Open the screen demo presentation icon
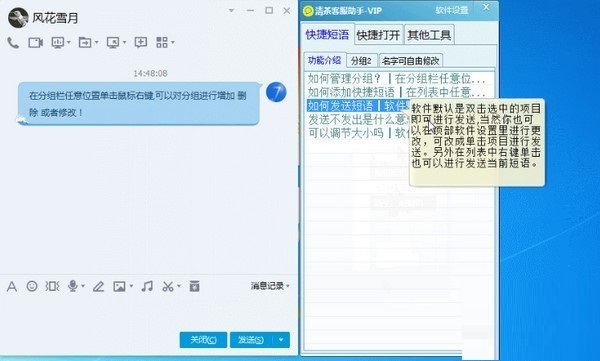 point(58,42)
